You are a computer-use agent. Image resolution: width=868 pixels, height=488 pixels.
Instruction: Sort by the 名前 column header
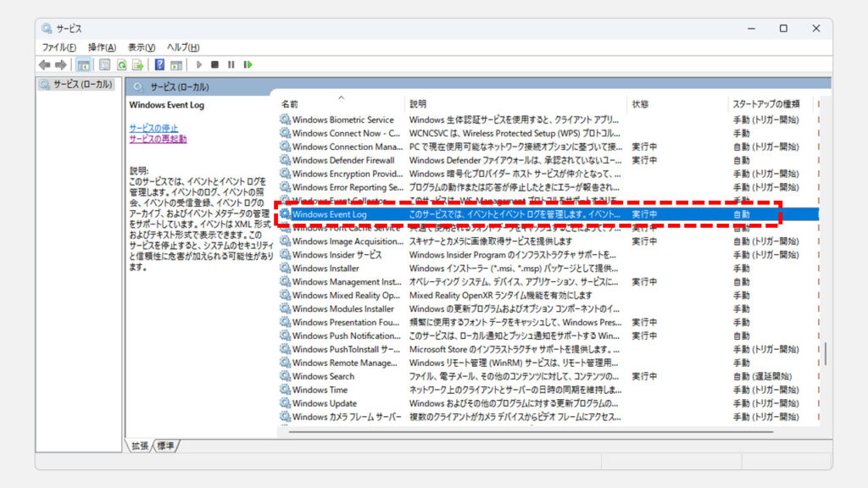point(341,103)
